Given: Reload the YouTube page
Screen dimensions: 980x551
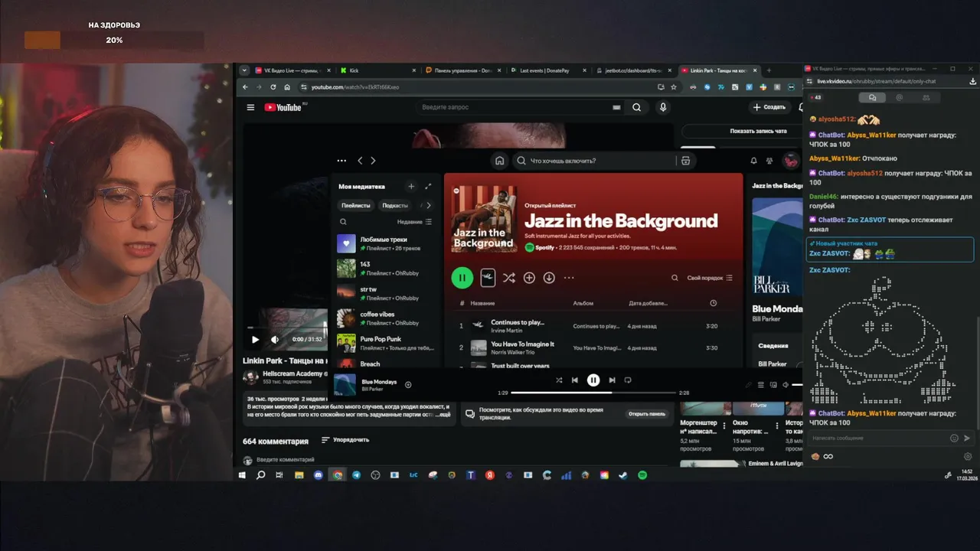Looking at the screenshot, I should point(273,87).
